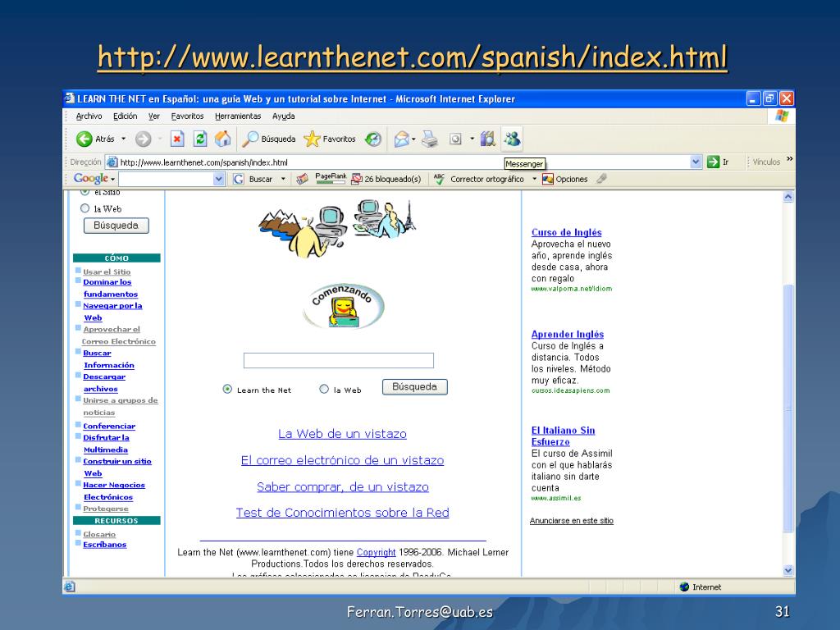Run the Corrector ortográfico spell check

[478, 179]
